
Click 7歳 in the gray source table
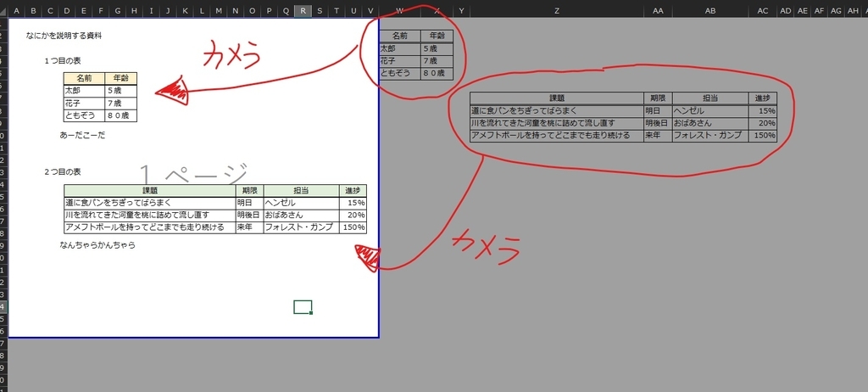[x=437, y=60]
